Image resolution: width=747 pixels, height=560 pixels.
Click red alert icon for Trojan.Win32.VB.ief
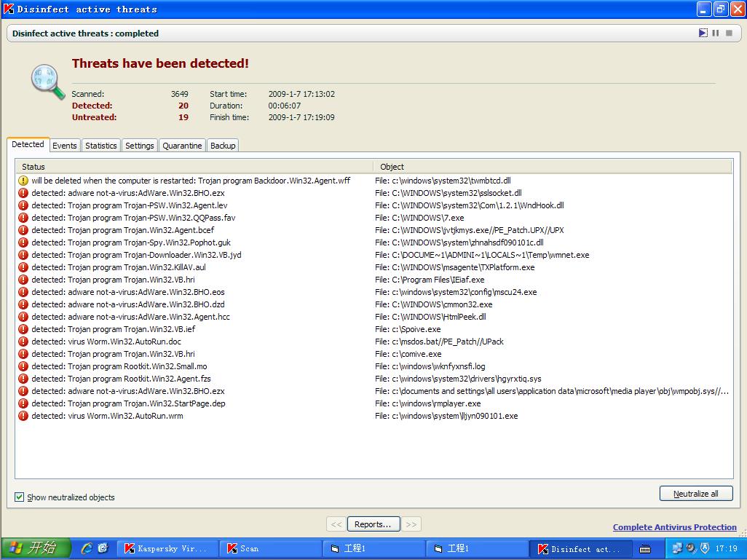(x=23, y=329)
